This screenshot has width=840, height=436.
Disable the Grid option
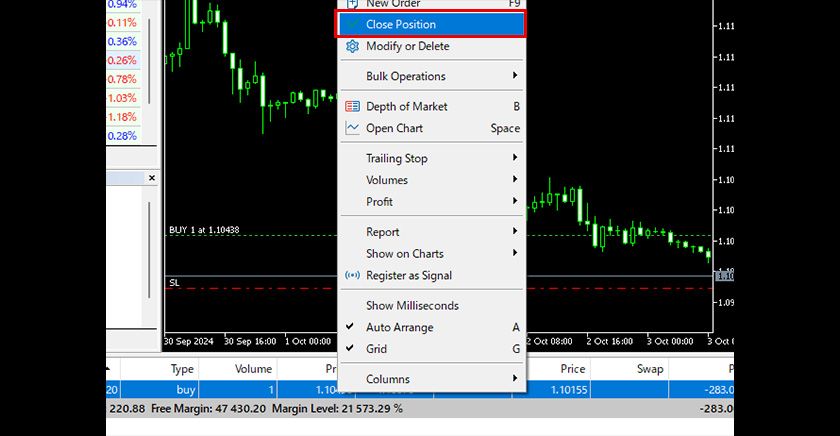point(350,349)
